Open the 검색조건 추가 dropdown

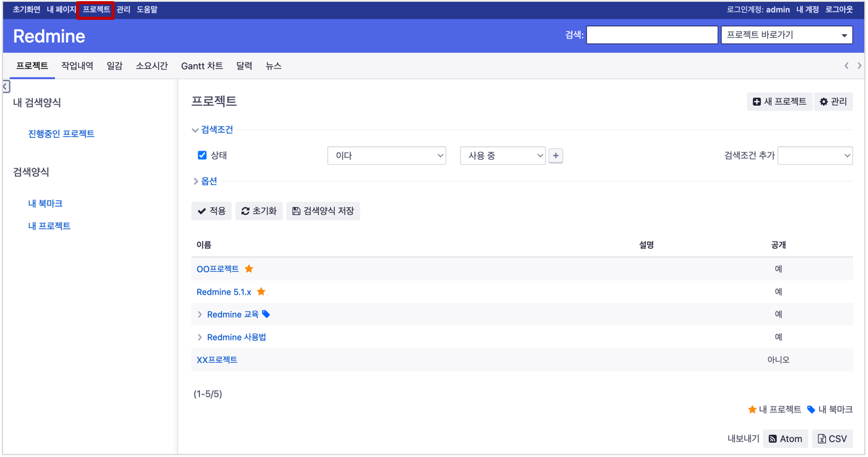click(815, 155)
